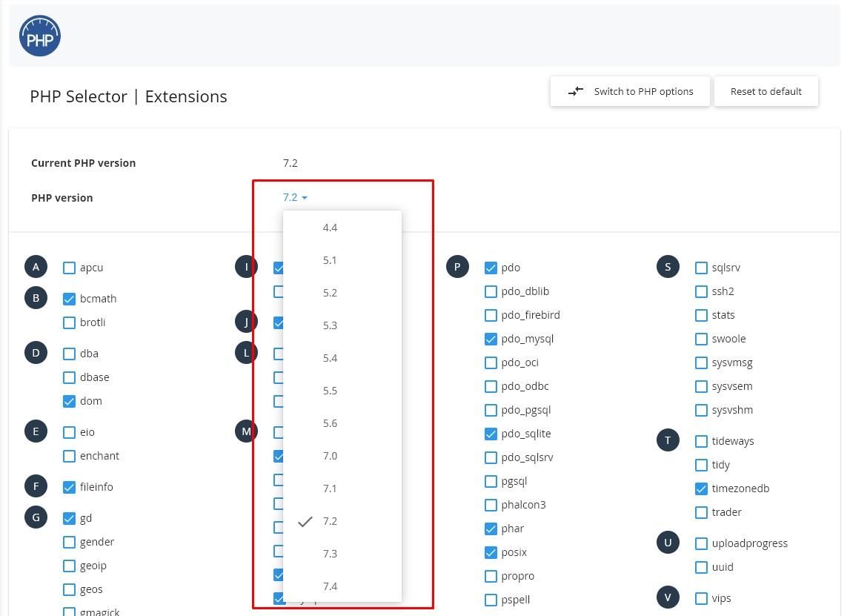Click the letter F group badge

click(x=36, y=486)
